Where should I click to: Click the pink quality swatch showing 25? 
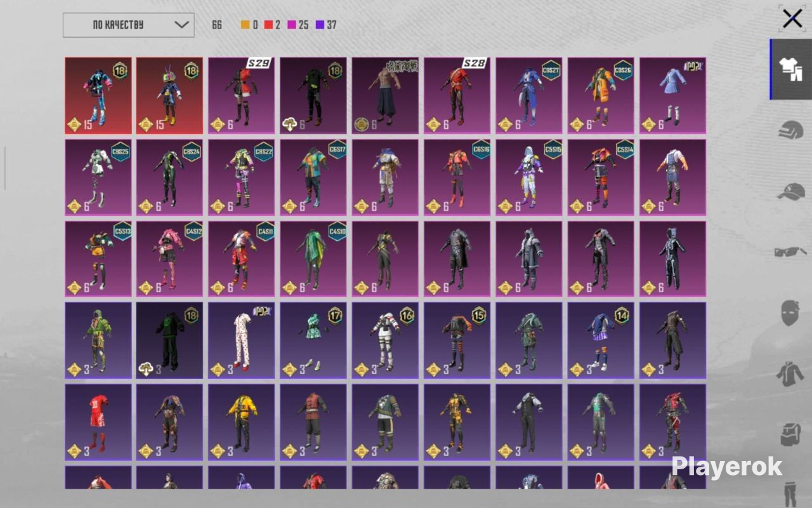click(292, 25)
